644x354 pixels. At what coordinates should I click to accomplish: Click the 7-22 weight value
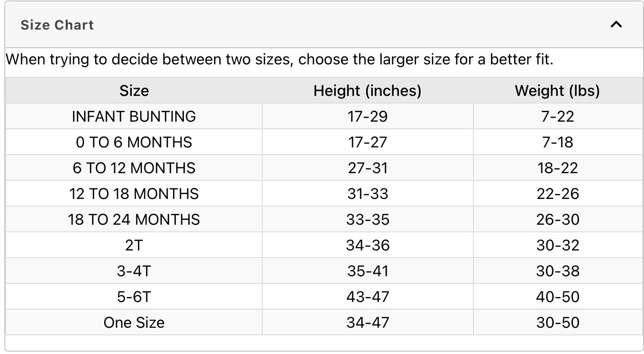pyautogui.click(x=558, y=116)
